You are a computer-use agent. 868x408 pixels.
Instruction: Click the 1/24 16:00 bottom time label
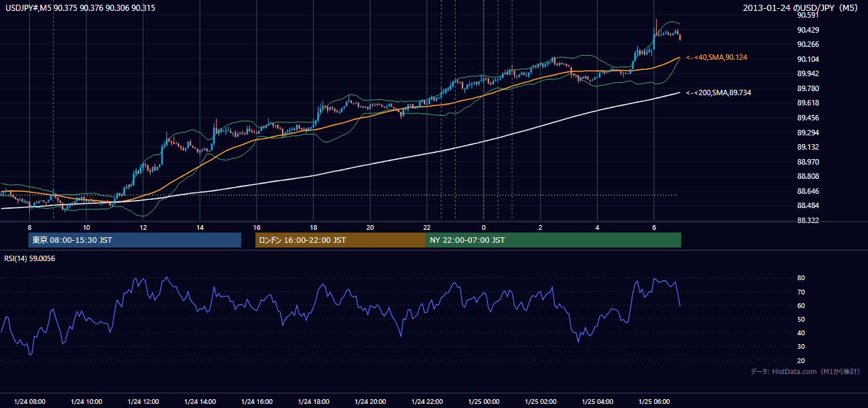point(257,402)
